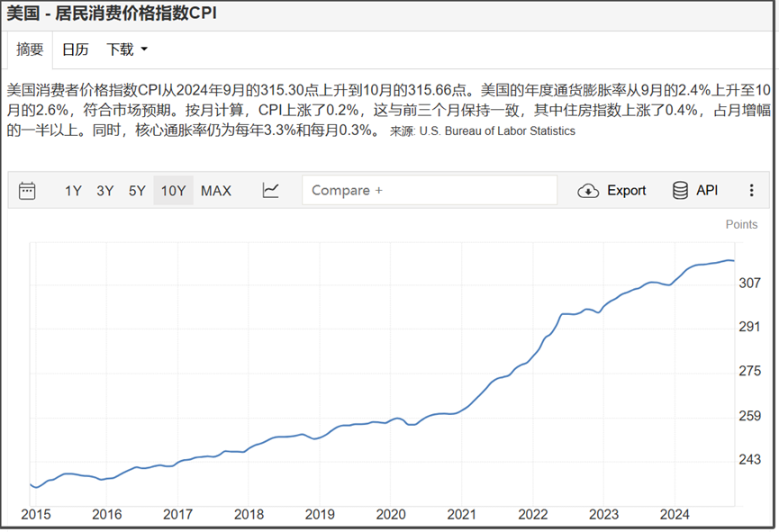Switch to the 摘要 tab
The height and width of the screenshot is (532, 779).
(30, 50)
